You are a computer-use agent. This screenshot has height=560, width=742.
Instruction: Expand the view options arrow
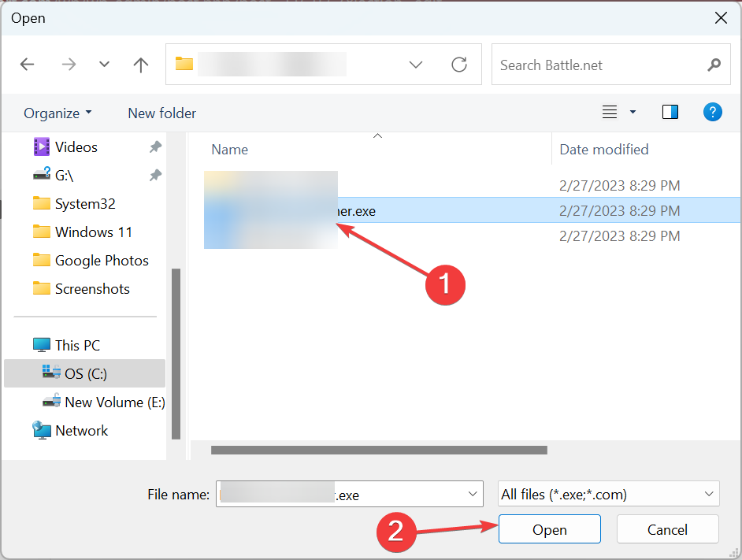coord(633,112)
